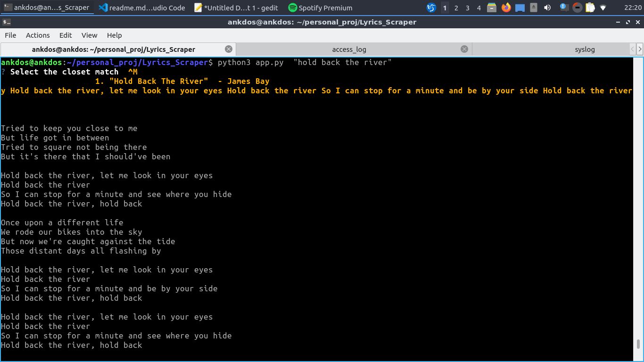Click the 'Select the closet match' prompt text
This screenshot has height=362, width=644.
pyautogui.click(x=64, y=72)
